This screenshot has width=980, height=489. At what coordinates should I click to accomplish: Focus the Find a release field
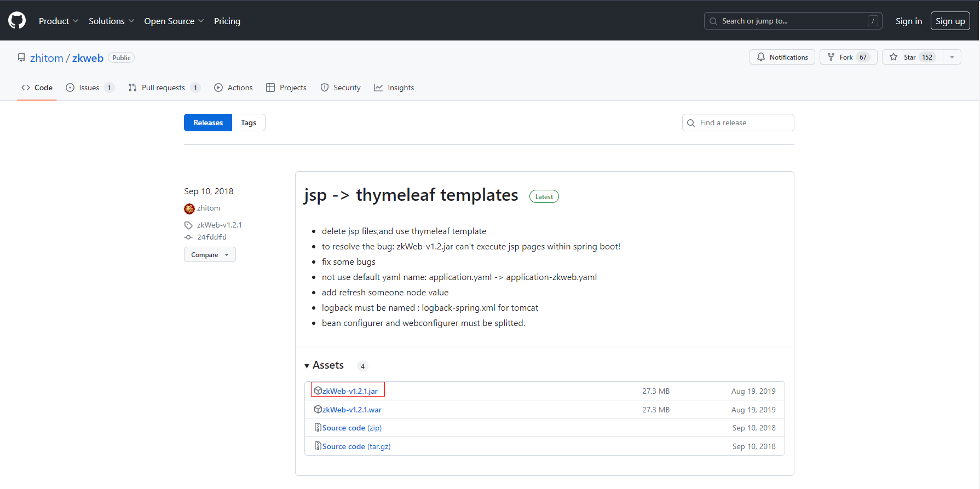(742, 123)
